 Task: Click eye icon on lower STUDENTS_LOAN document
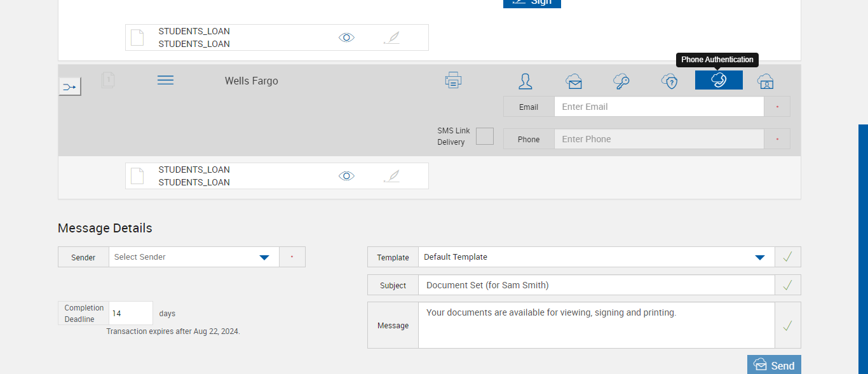(x=346, y=176)
